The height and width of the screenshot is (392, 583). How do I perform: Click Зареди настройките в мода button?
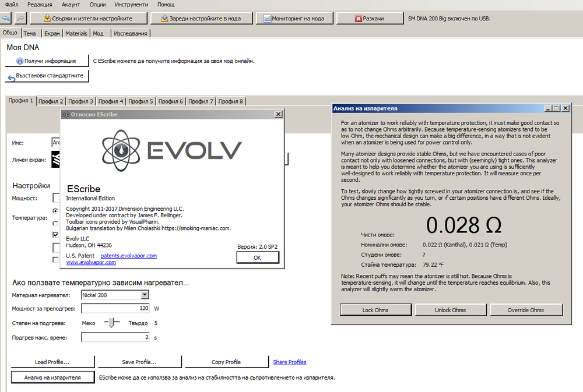(201, 18)
